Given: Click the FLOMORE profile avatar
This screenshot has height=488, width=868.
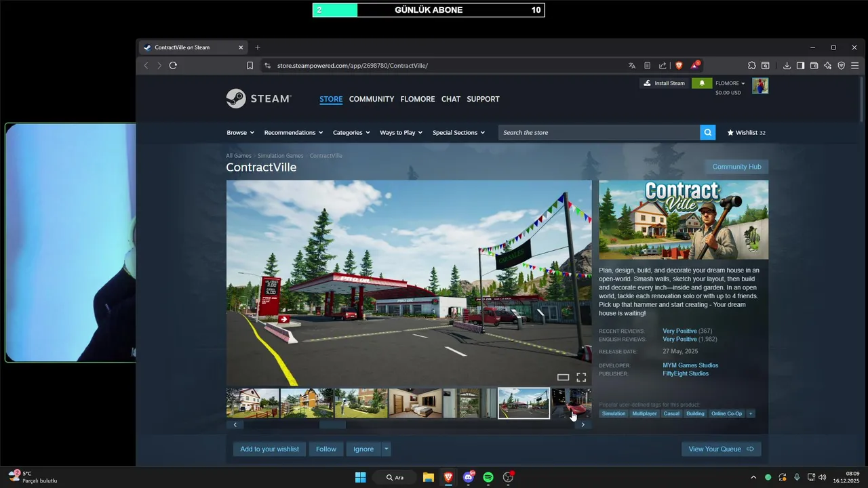Looking at the screenshot, I should tap(760, 85).
